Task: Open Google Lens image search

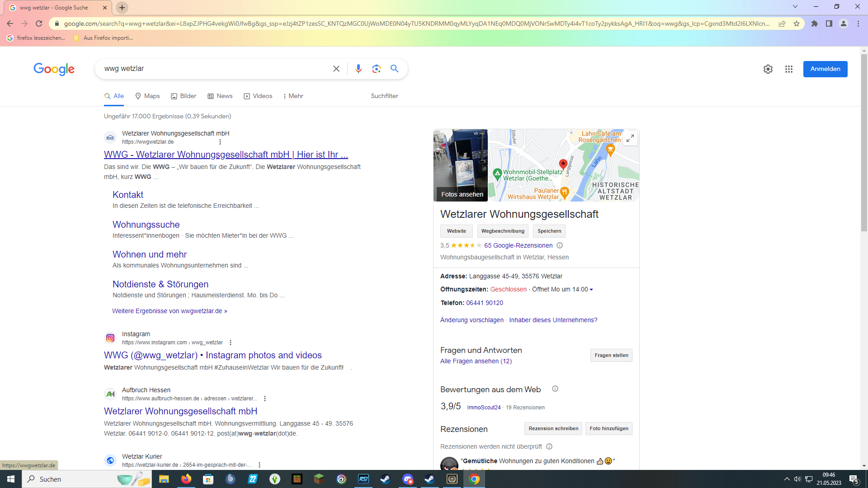Action: pyautogui.click(x=377, y=69)
